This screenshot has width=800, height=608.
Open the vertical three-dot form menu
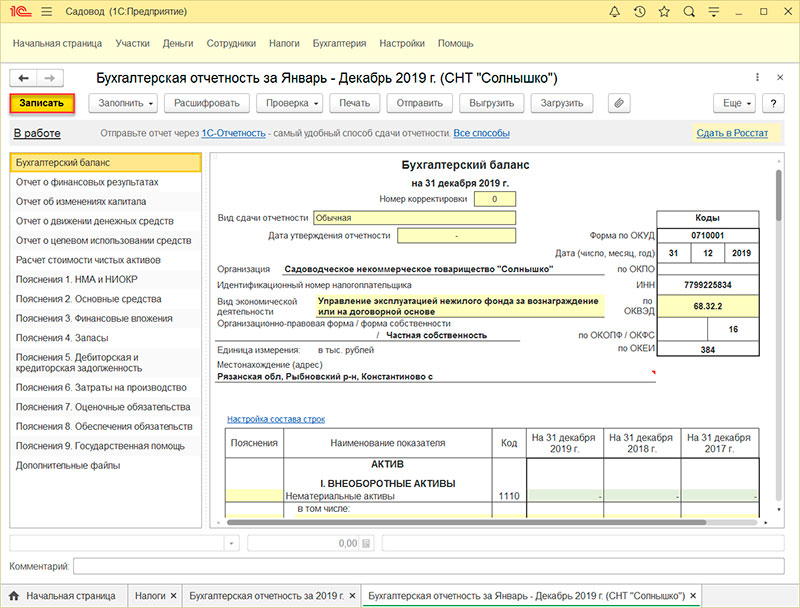pyautogui.click(x=757, y=77)
